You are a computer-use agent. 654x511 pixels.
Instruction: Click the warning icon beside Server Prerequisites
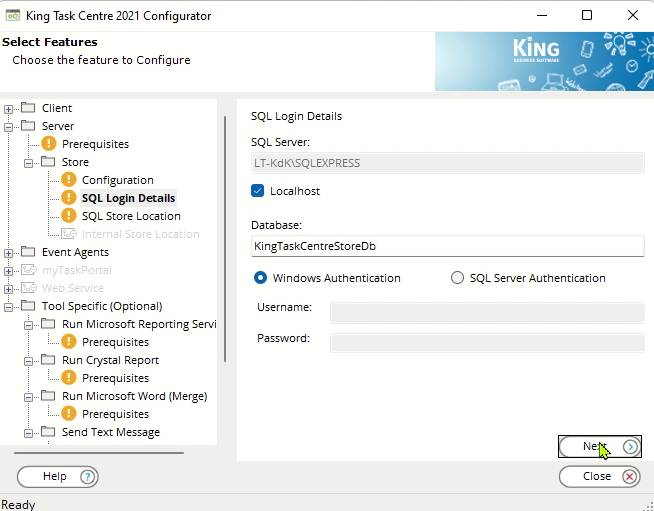click(x=49, y=143)
